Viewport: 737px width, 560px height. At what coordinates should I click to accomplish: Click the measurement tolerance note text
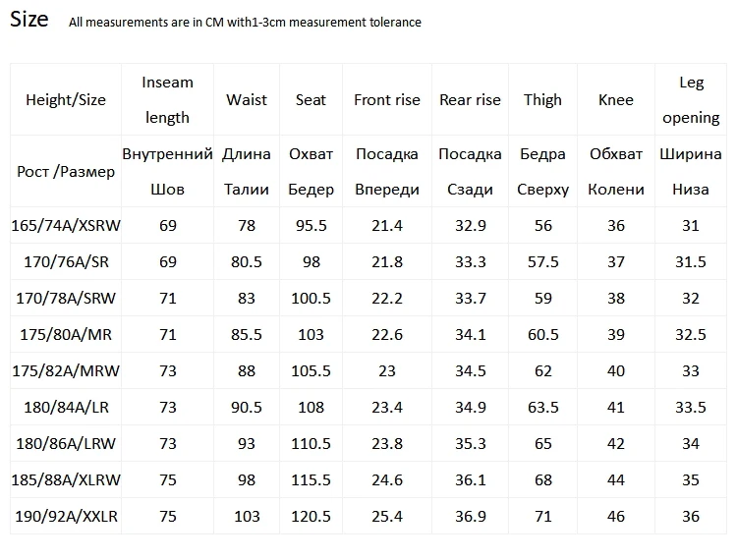click(x=245, y=22)
